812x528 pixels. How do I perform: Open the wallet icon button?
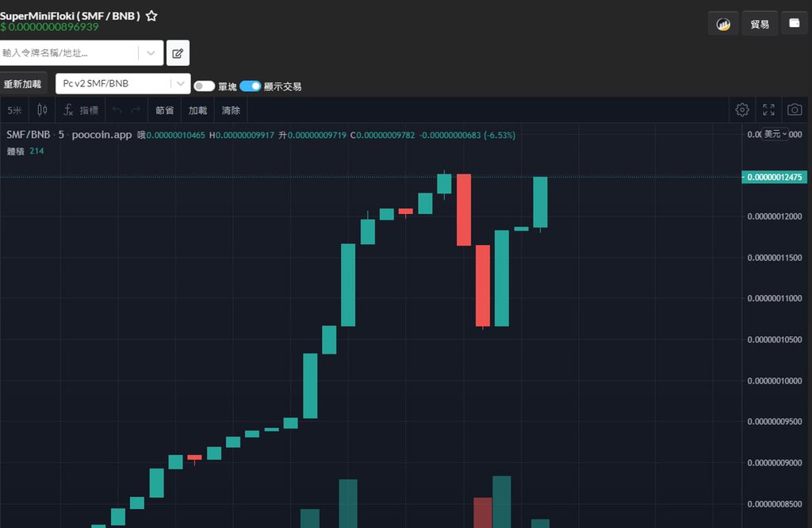[x=795, y=23]
